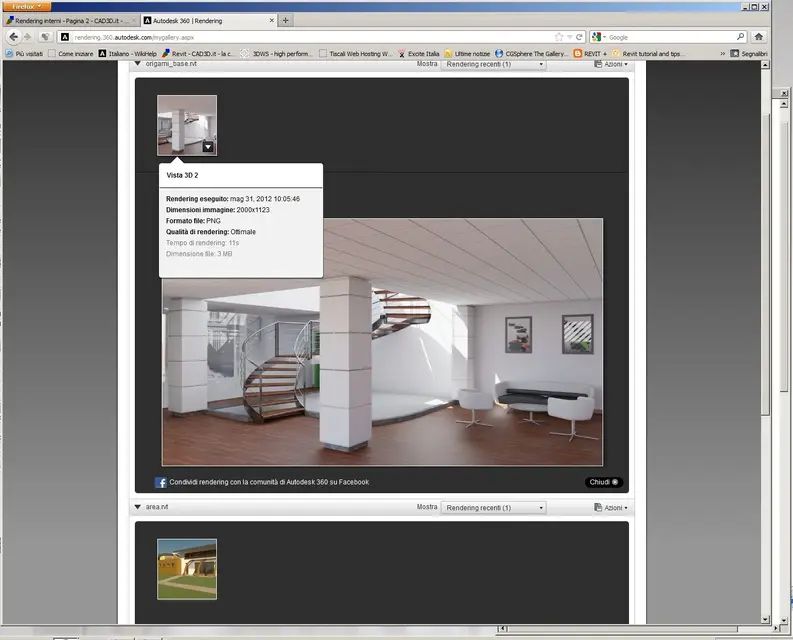Click the search magnifier icon
Screen dimensions: 793x640
coord(740,37)
